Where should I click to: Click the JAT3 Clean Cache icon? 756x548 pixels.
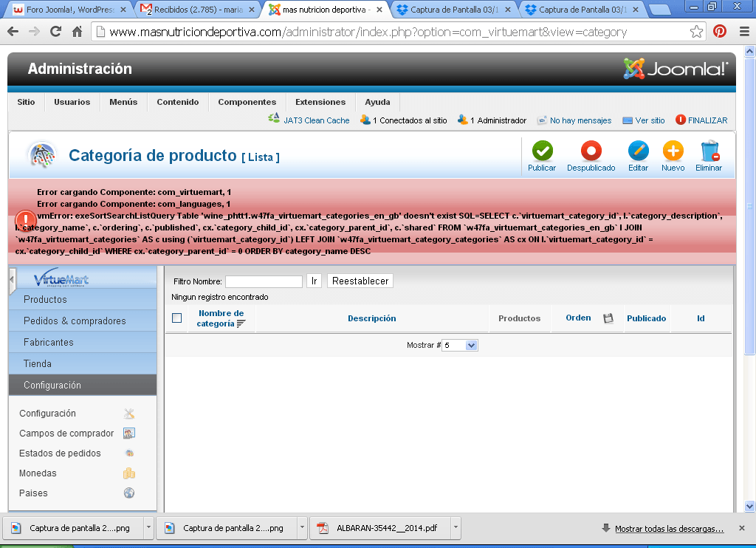[x=274, y=118]
